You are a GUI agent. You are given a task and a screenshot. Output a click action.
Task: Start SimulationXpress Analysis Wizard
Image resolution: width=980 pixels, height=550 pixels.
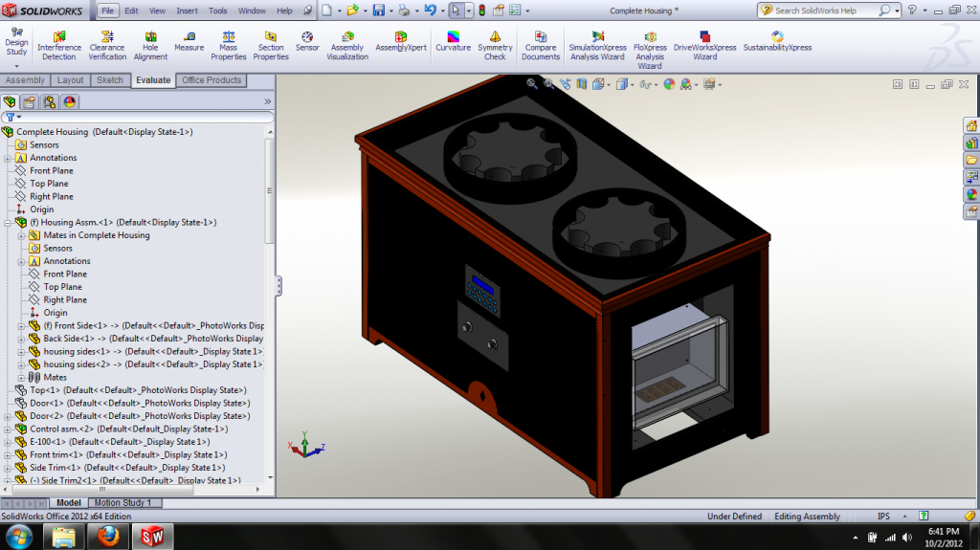click(x=597, y=46)
